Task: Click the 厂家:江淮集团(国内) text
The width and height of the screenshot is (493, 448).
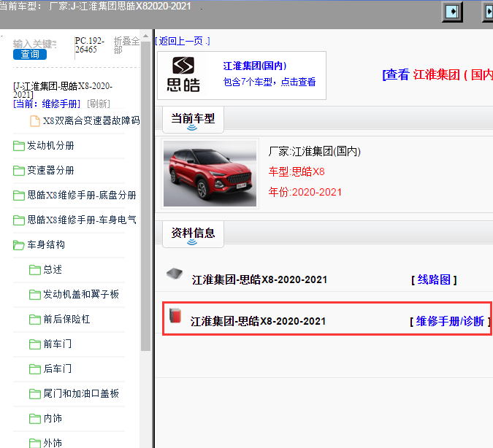Action: 314,152
